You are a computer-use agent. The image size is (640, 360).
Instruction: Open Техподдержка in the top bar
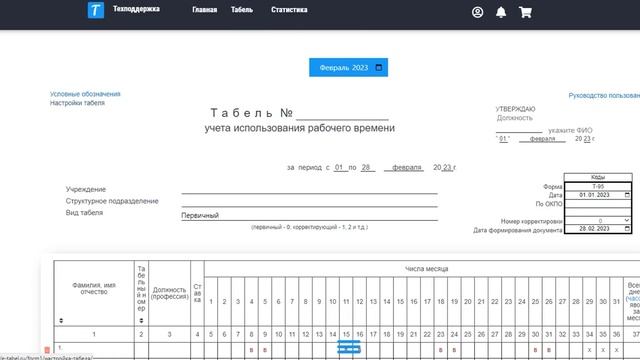[136, 9]
